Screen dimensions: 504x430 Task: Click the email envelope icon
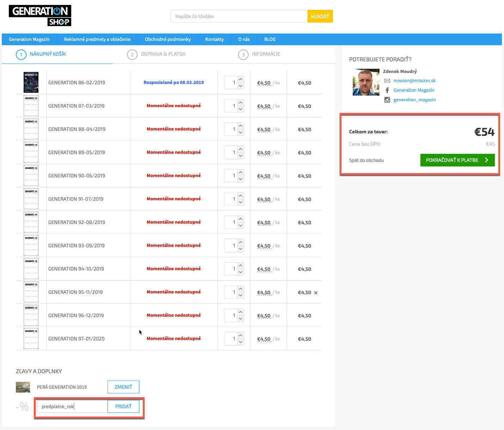click(387, 81)
